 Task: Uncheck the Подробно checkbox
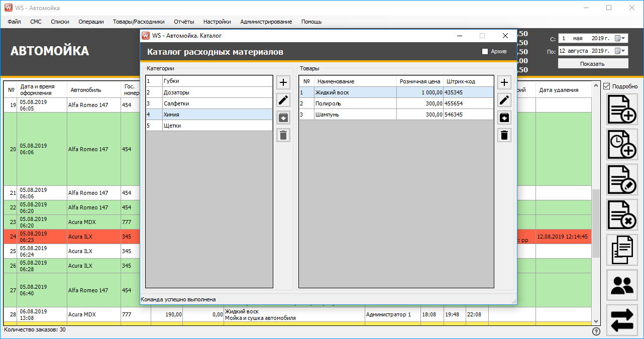607,86
